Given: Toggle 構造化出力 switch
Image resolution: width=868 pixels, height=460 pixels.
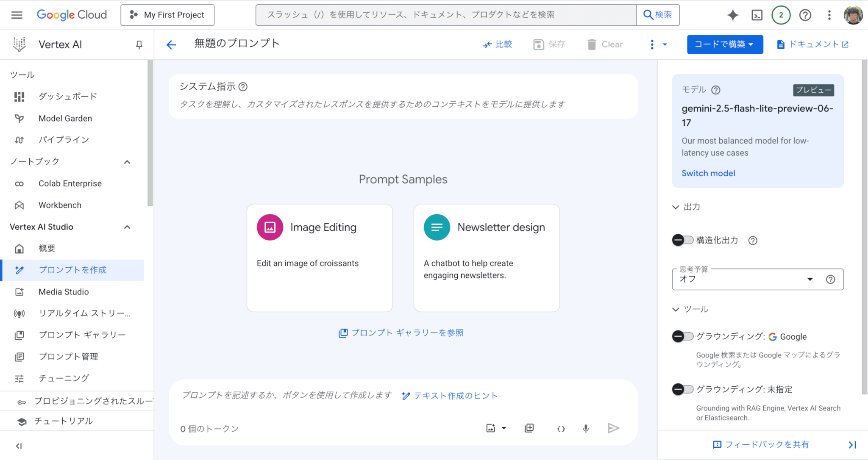Looking at the screenshot, I should (682, 240).
